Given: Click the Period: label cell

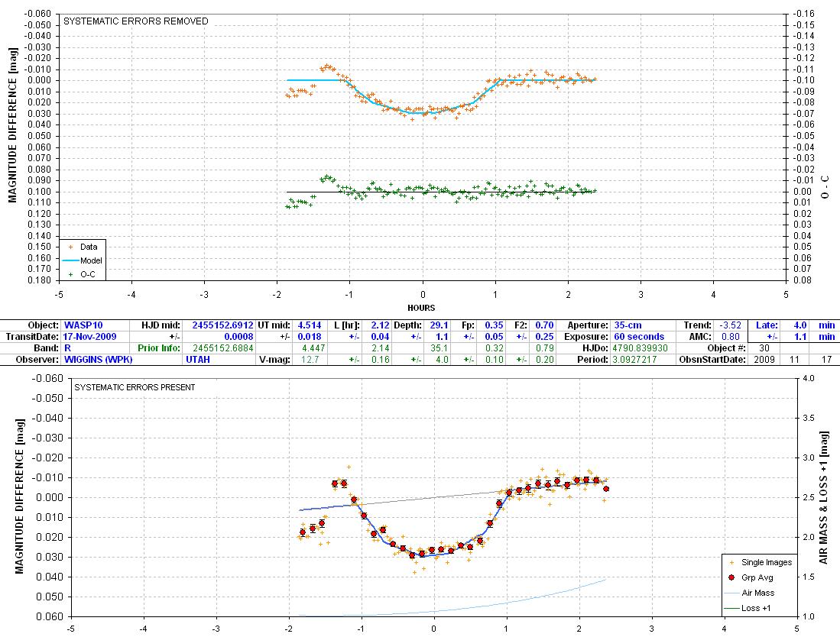Looking at the screenshot, I should pyautogui.click(x=585, y=359).
